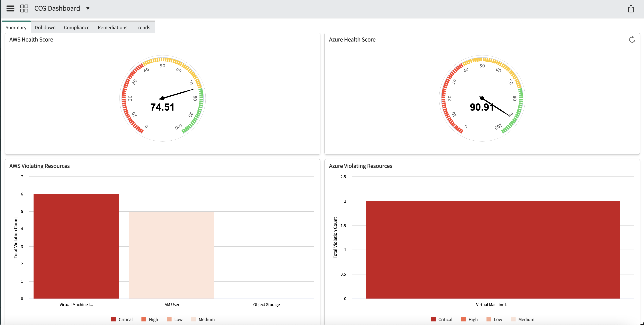Click AWS chart Total Violation Count axis title
The image size is (644, 325).
click(x=16, y=238)
